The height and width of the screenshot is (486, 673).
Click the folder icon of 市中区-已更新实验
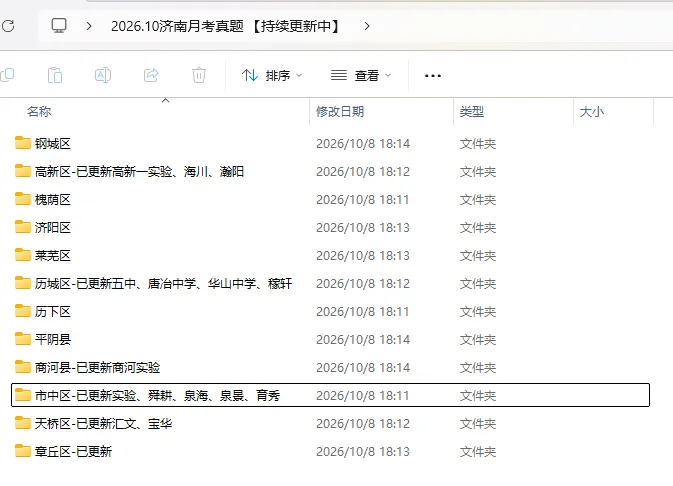tap(23, 395)
